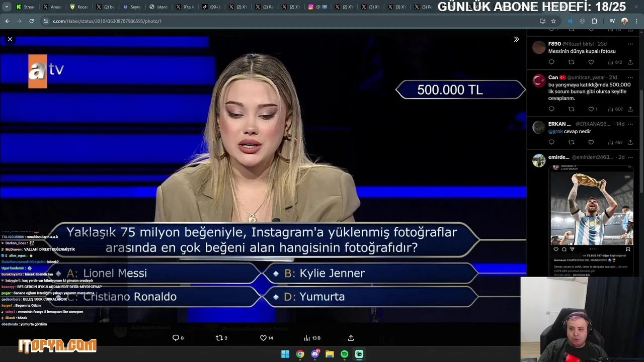View stats showing 607 on Can's comment
The width and height of the screenshot is (644, 362).
615,109
